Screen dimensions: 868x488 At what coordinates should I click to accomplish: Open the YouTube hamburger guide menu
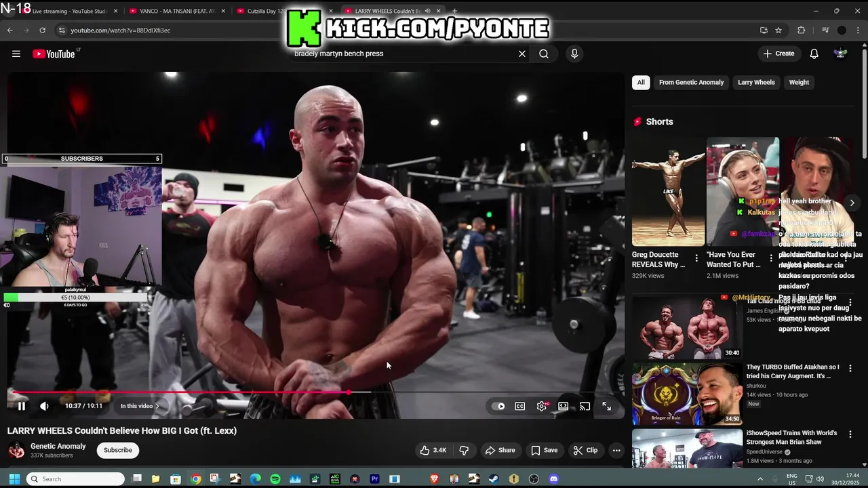16,54
